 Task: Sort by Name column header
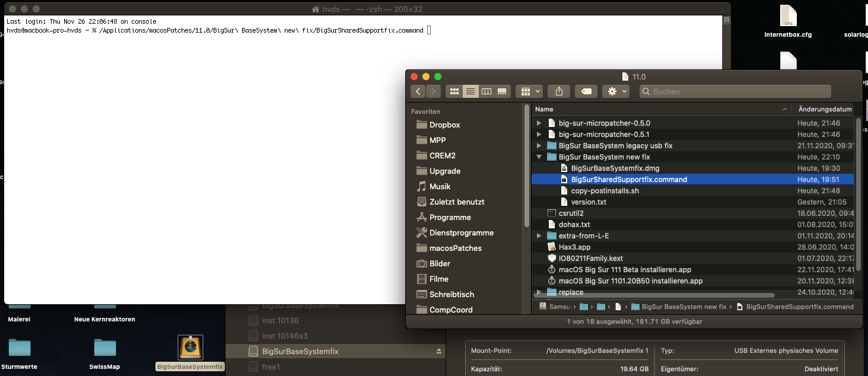tap(662, 109)
